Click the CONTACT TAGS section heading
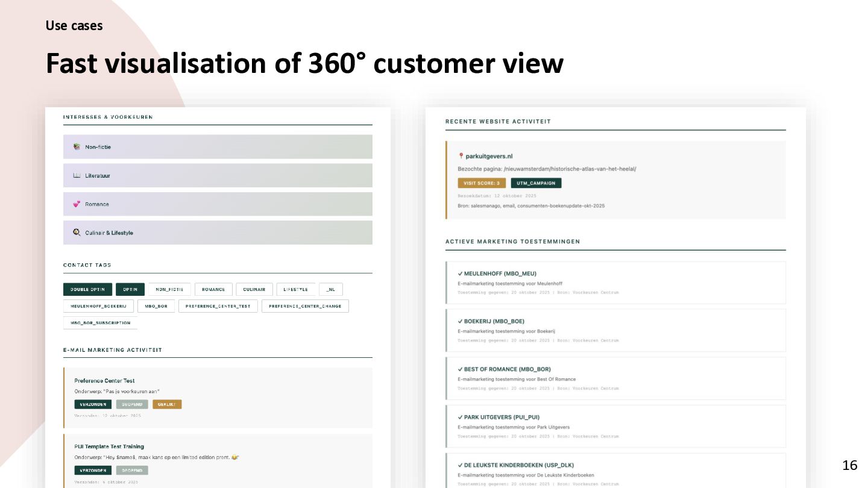 [87, 265]
